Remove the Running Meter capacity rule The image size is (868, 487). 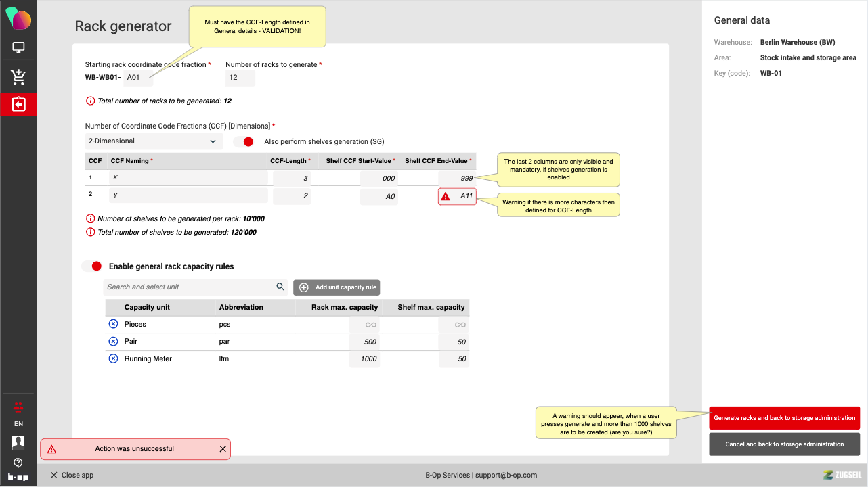114,359
